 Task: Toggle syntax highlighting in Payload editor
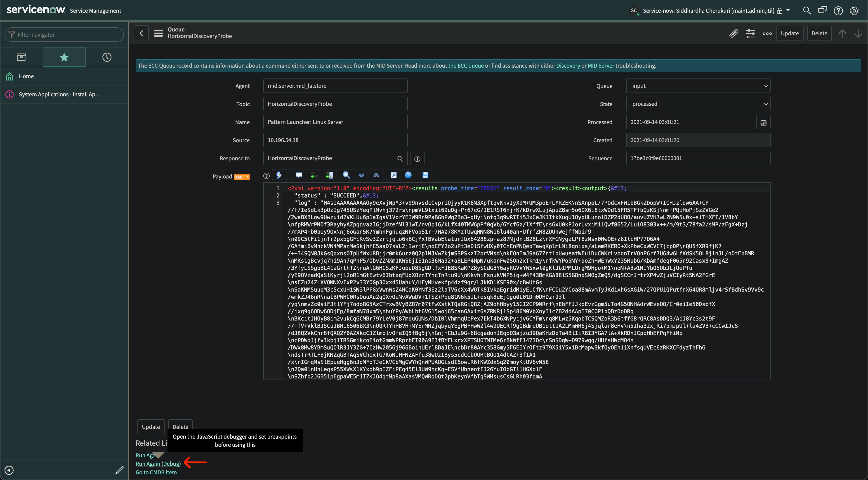(279, 175)
